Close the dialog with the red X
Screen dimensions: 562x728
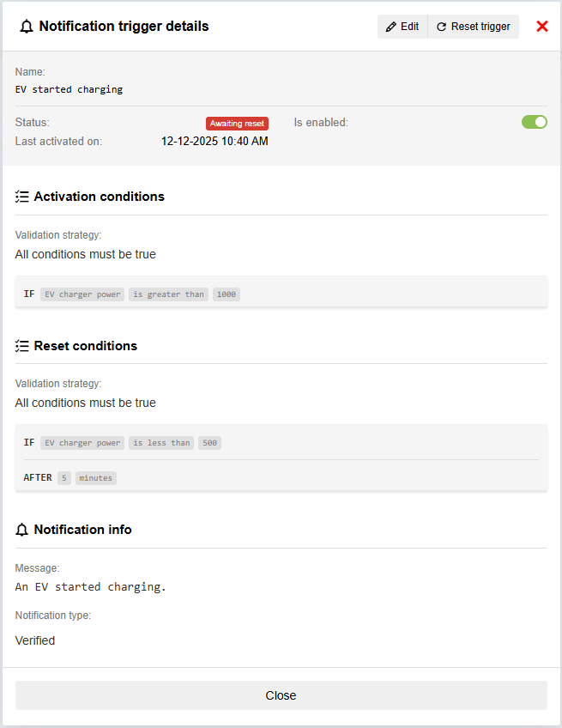pos(542,27)
